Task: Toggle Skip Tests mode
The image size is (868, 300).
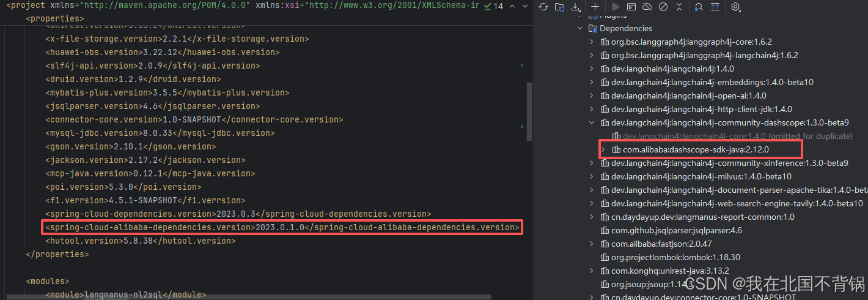Action: [663, 7]
